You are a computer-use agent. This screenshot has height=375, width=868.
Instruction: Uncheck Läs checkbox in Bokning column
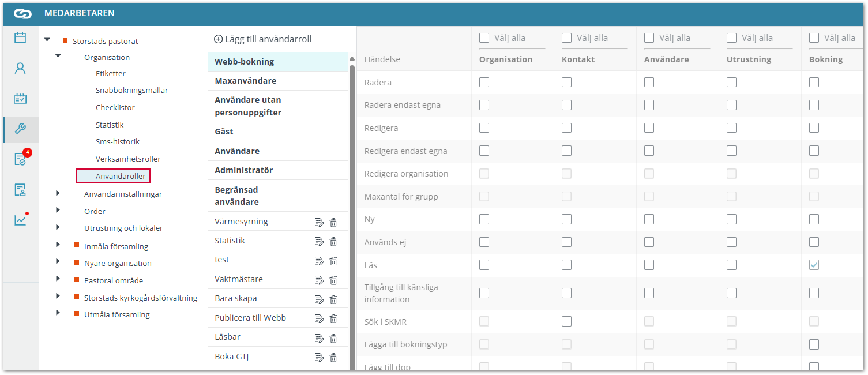point(814,265)
